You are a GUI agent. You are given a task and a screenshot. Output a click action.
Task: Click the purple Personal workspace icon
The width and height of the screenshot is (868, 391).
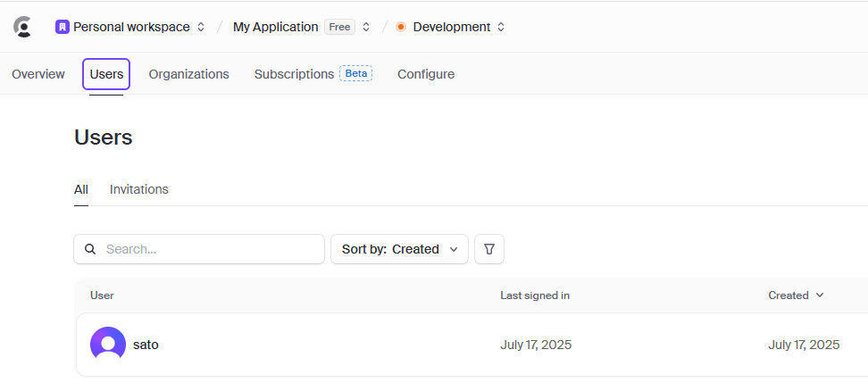tap(63, 27)
